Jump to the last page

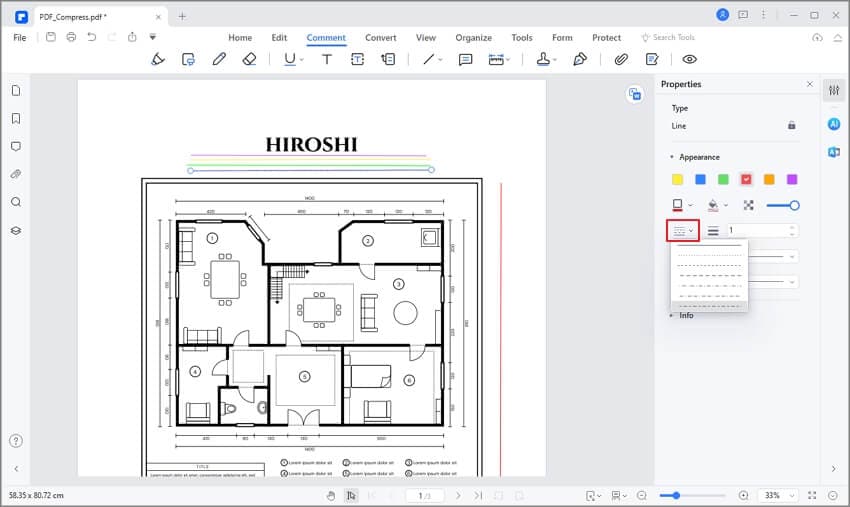[478, 496]
